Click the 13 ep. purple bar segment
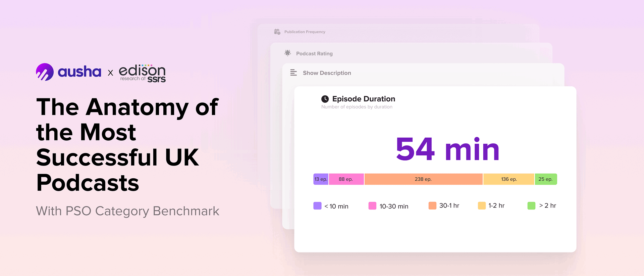The width and height of the screenshot is (644, 276). (x=321, y=179)
